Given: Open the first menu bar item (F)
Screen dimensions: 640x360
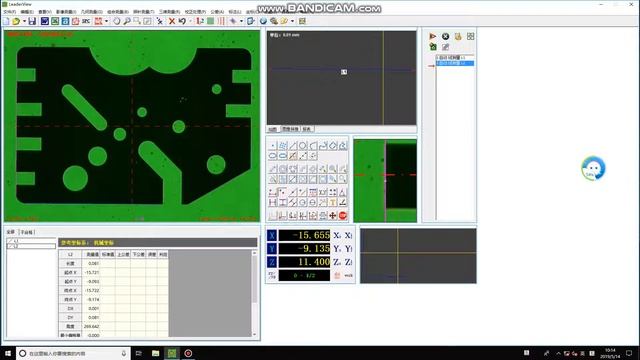Looking at the screenshot, I should (10, 12).
